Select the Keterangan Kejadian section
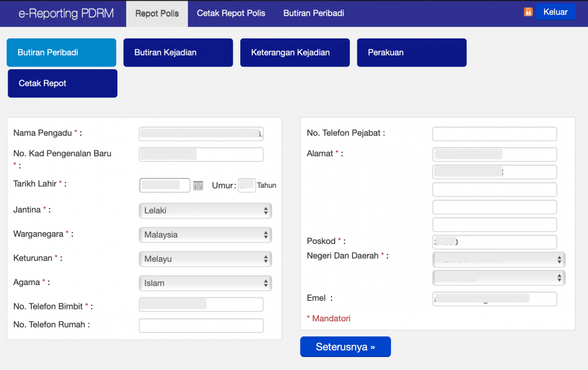Viewport: 588px width, 370px height. click(x=295, y=52)
